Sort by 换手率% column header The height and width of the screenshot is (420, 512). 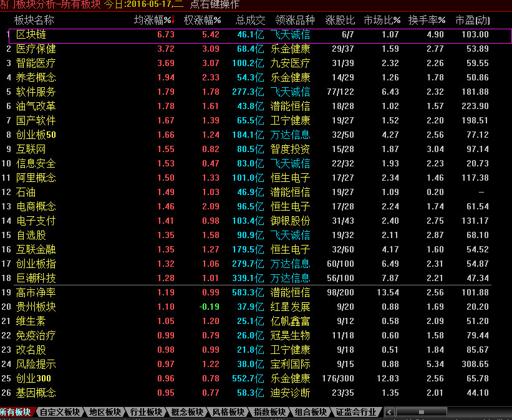click(x=427, y=20)
